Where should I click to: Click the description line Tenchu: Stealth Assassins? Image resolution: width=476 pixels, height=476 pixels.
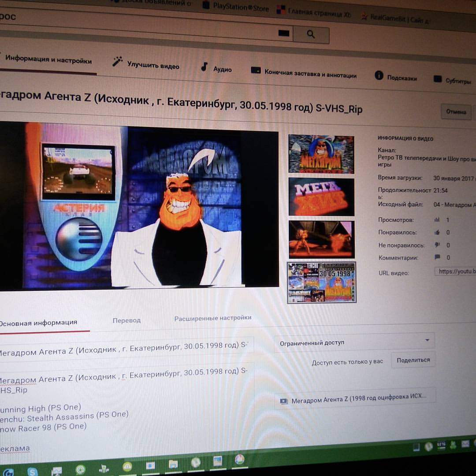(64, 417)
